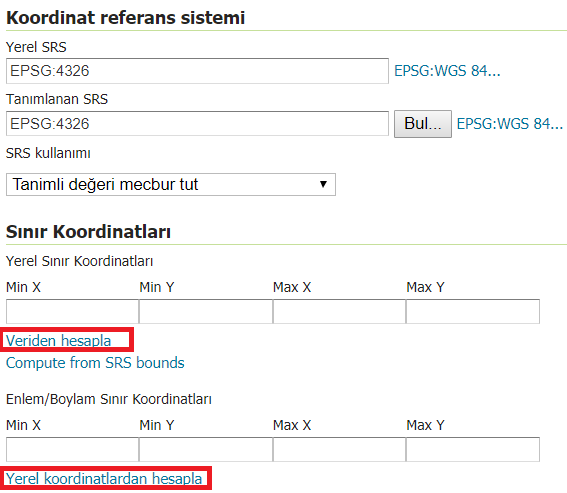Click Max X field under Yerel Sınır Koordinatları
This screenshot has height=493, width=567.
[x=339, y=311]
